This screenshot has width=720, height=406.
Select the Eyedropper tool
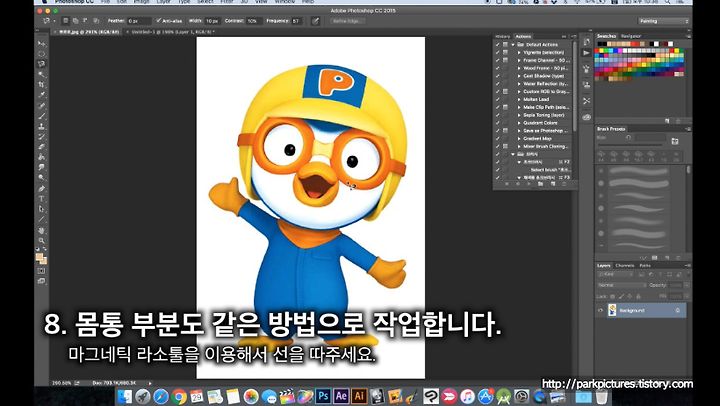pos(42,95)
